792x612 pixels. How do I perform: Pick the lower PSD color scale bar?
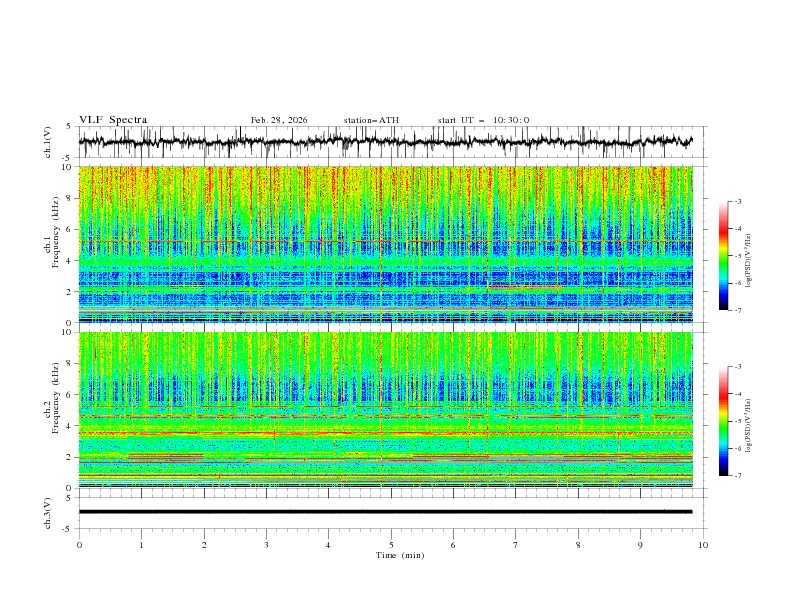pyautogui.click(x=723, y=421)
